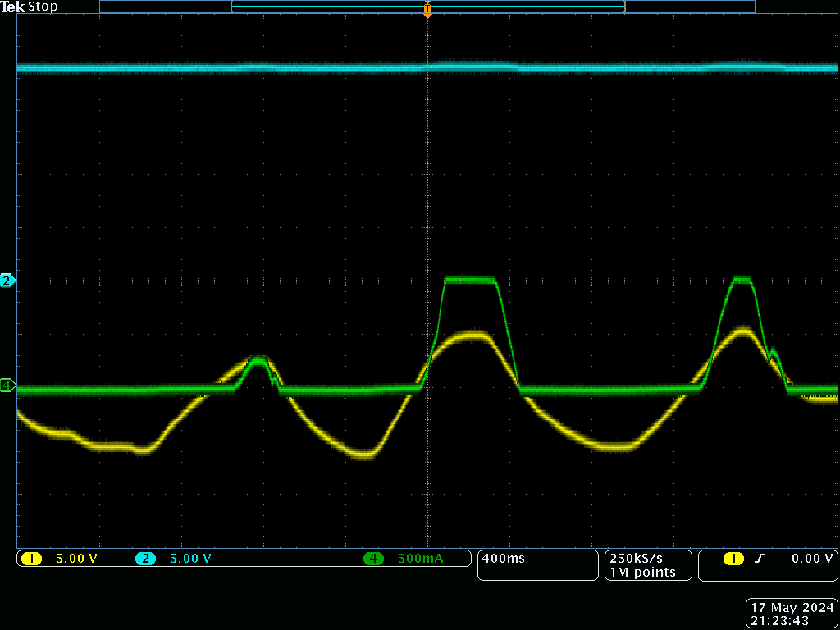Click the 17 May 2024 date display
Image resolution: width=840 pixels, height=630 pixels.
[792, 608]
